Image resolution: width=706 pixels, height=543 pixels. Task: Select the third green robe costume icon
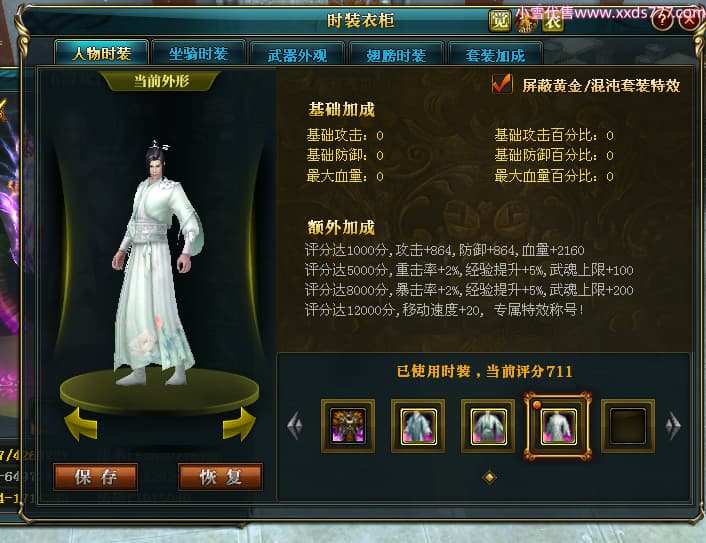pos(488,425)
